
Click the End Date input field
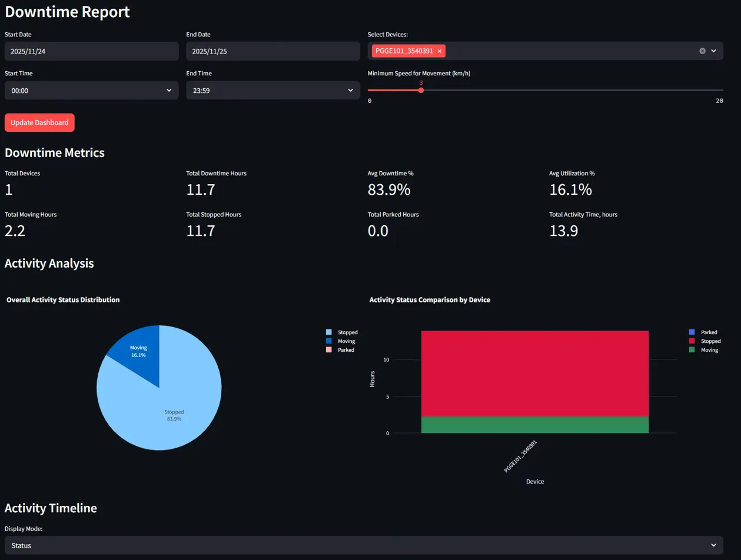[273, 51]
